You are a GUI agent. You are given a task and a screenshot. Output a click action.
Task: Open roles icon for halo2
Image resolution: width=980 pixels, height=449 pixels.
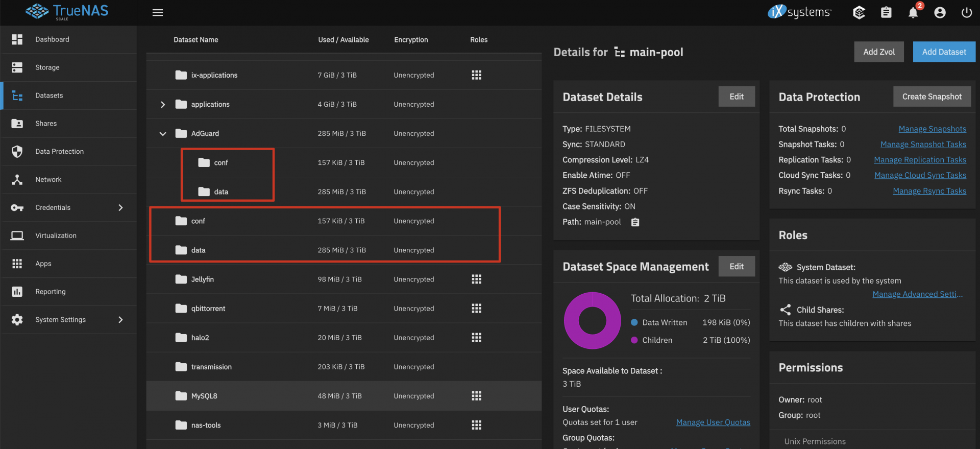pos(476,338)
